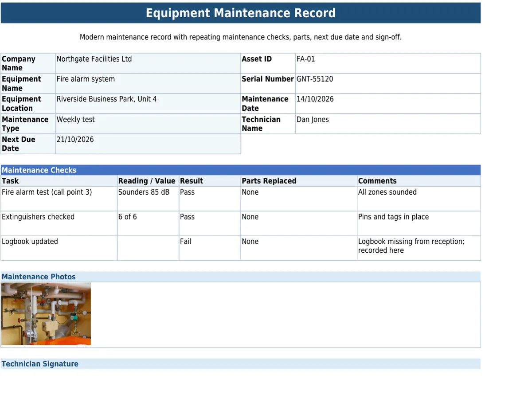This screenshot has height=399, width=532.
Task: Select the 'Pins and tags in place' comment
Action: 419,223
